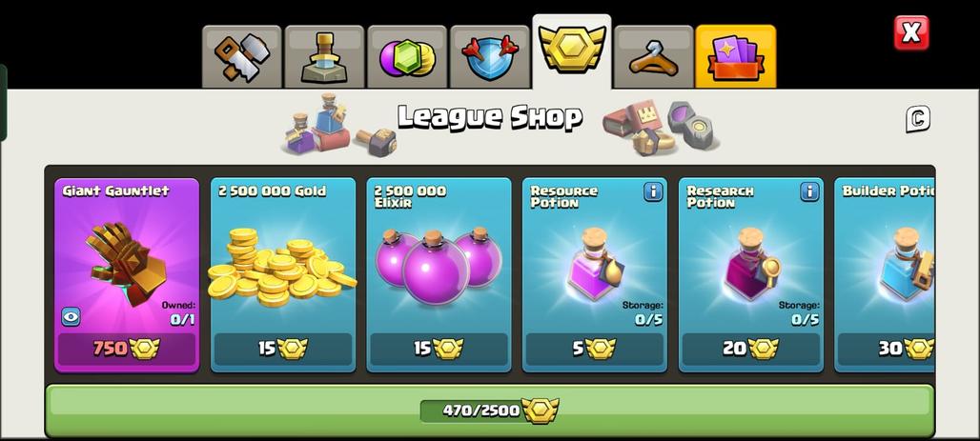
Task: Open the hammer and saw builder tab
Action: tap(242, 57)
